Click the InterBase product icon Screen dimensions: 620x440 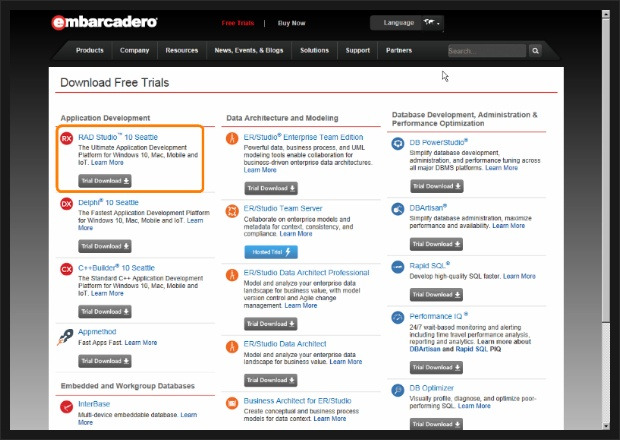coord(66,406)
